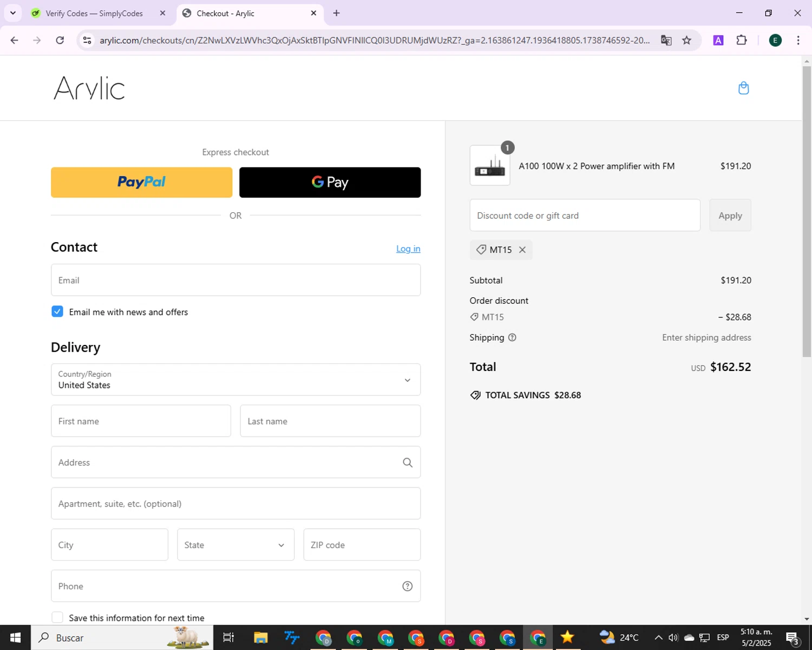Viewport: 812px width, 650px height.
Task: Click the Arylic logo
Action: click(89, 88)
